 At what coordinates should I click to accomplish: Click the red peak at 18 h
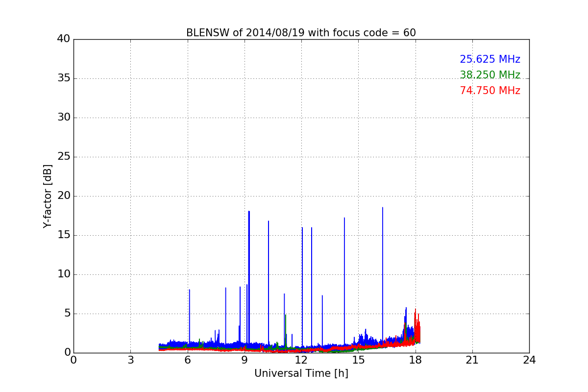[x=416, y=326]
